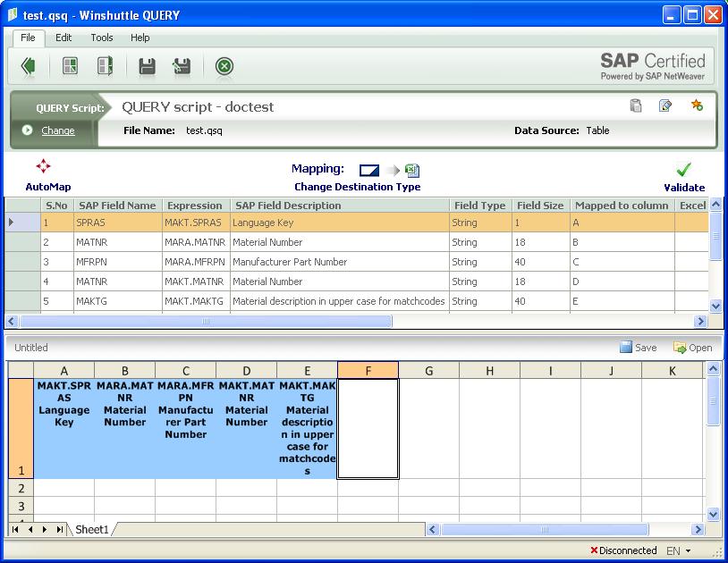Open the EN language dropdown
728x563 pixels.
coord(679,550)
